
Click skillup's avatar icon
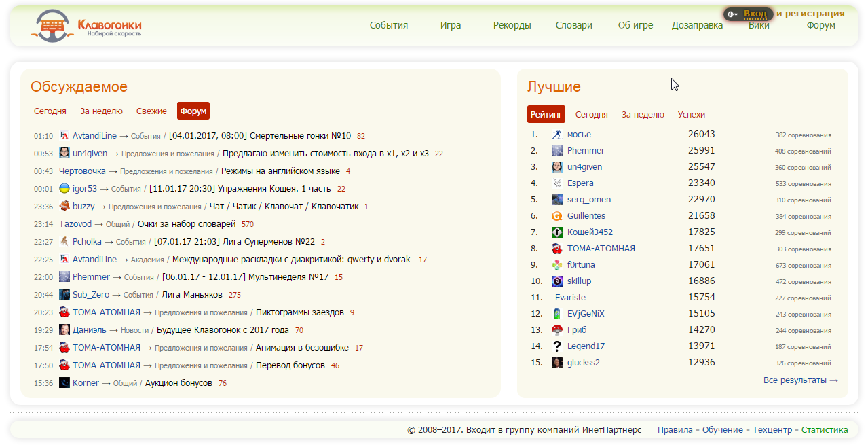tap(557, 281)
